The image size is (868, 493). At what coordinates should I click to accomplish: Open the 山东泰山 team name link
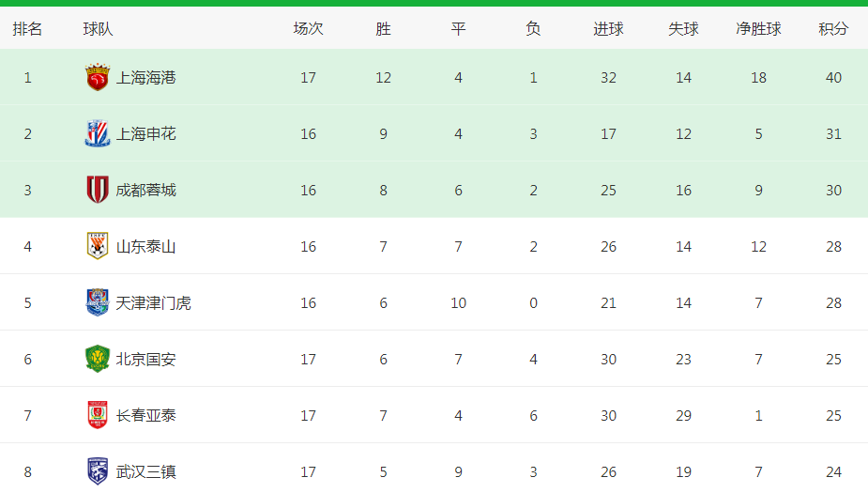pos(145,247)
